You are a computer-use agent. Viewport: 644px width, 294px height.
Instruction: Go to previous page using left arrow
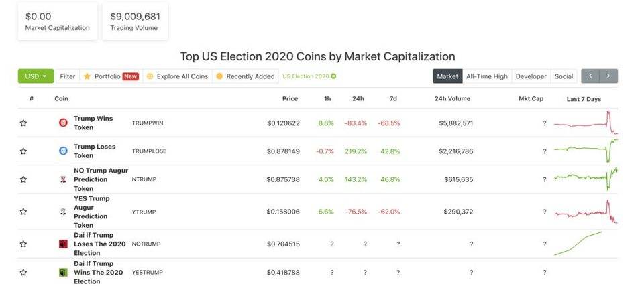point(590,76)
